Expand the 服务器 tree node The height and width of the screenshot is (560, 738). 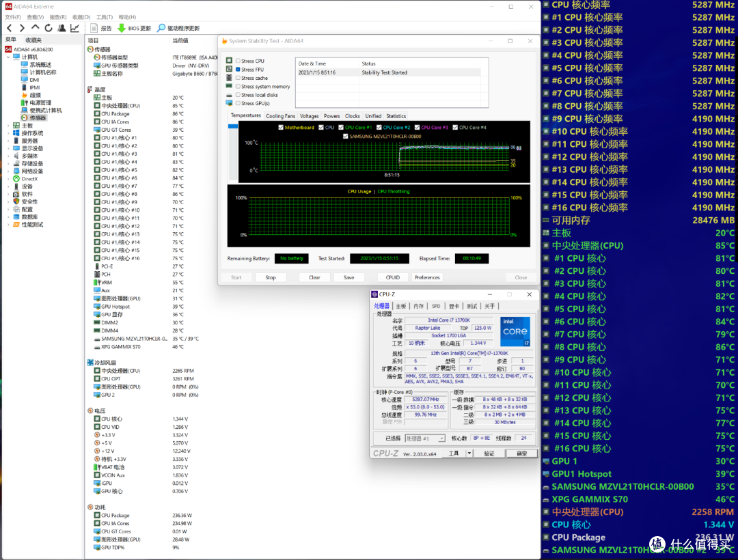[x=8, y=141]
